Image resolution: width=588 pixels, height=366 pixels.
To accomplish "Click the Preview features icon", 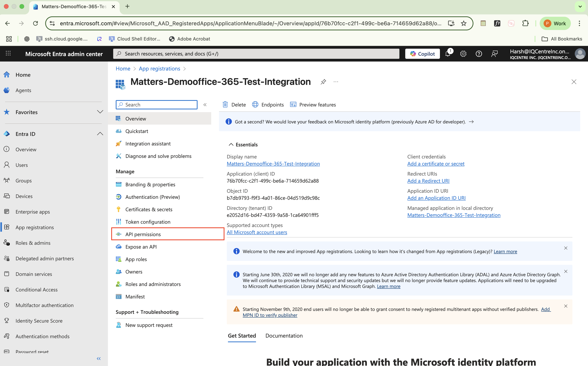I will click(293, 104).
